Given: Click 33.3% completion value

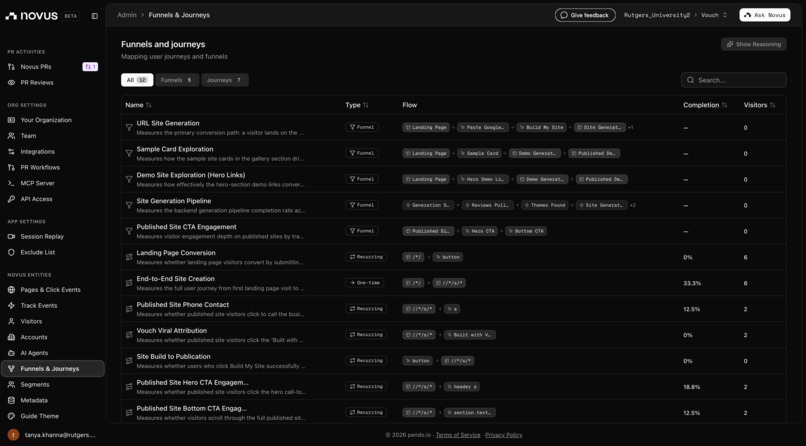Looking at the screenshot, I should pyautogui.click(x=692, y=284).
